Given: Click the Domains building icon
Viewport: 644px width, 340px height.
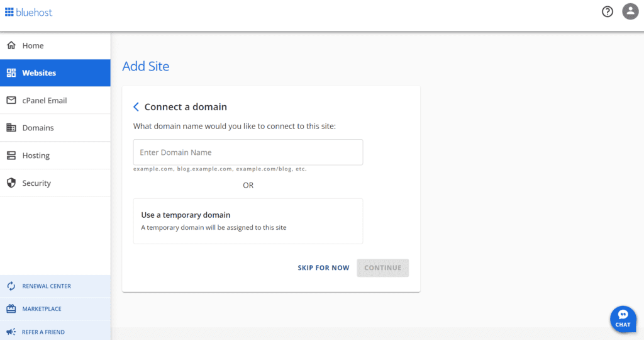Looking at the screenshot, I should (11, 128).
